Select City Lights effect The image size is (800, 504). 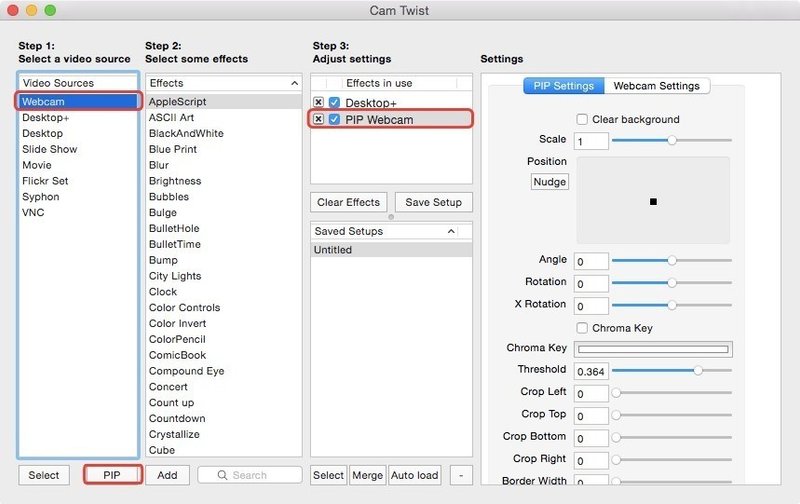[224, 275]
